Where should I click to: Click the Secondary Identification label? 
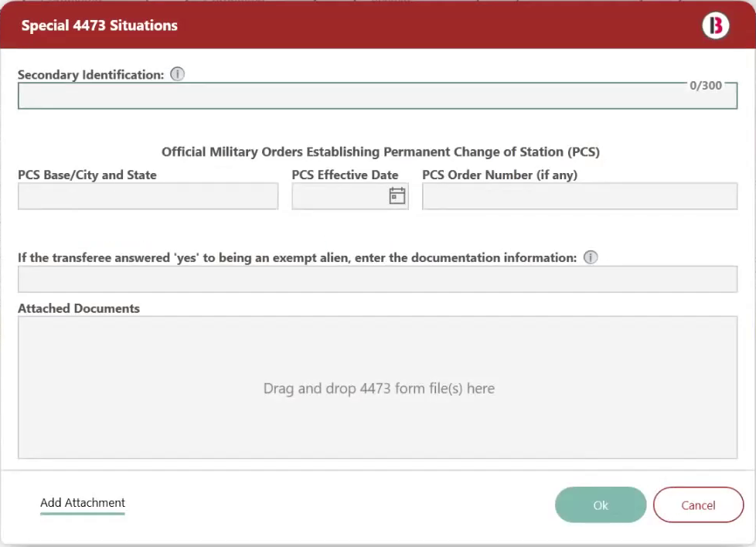click(91, 75)
